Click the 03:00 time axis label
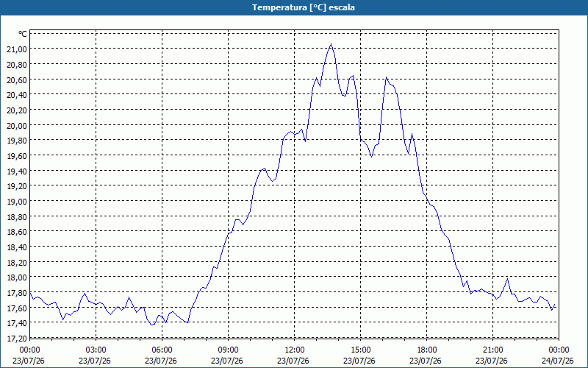 click(96, 350)
